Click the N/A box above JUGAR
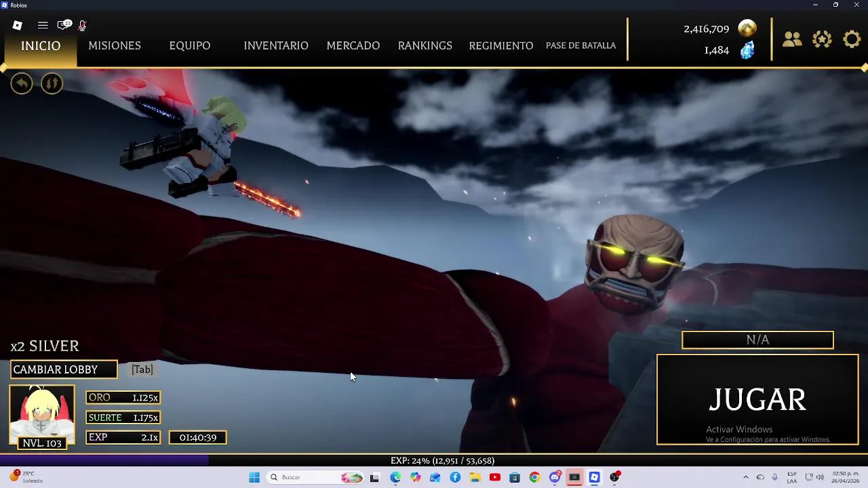Viewport: 868px width, 488px height. (x=757, y=340)
